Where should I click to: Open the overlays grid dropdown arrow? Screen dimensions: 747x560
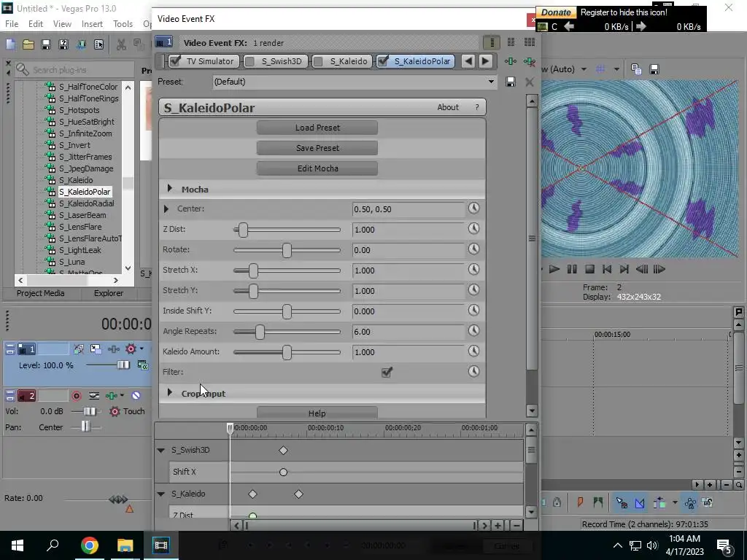pyautogui.click(x=616, y=69)
